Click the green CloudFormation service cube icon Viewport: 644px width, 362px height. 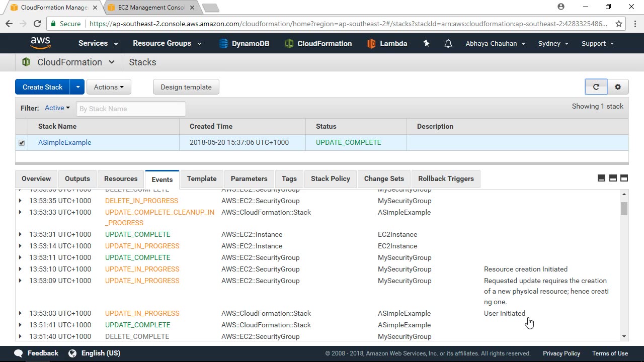[26, 62]
